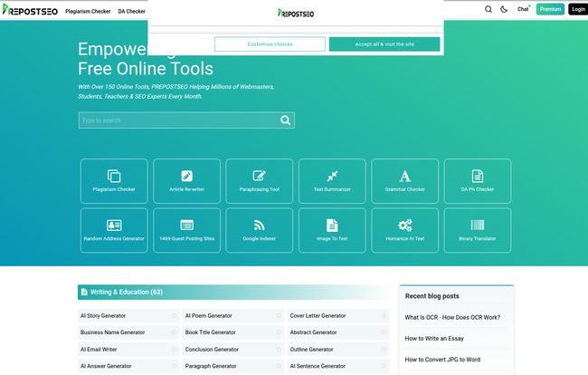Open blog post How to Convert JPG to Word
588x375 pixels.
coord(442,360)
